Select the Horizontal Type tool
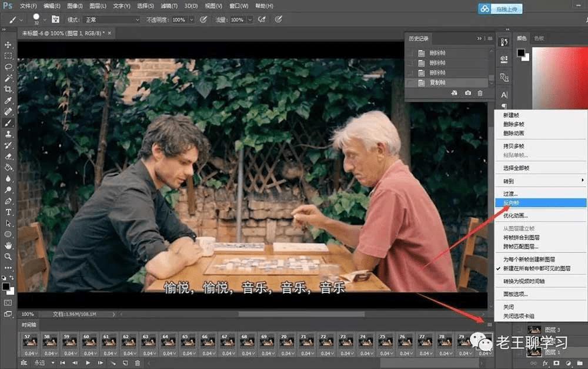Viewport: 588px width, 369px height. point(8,212)
